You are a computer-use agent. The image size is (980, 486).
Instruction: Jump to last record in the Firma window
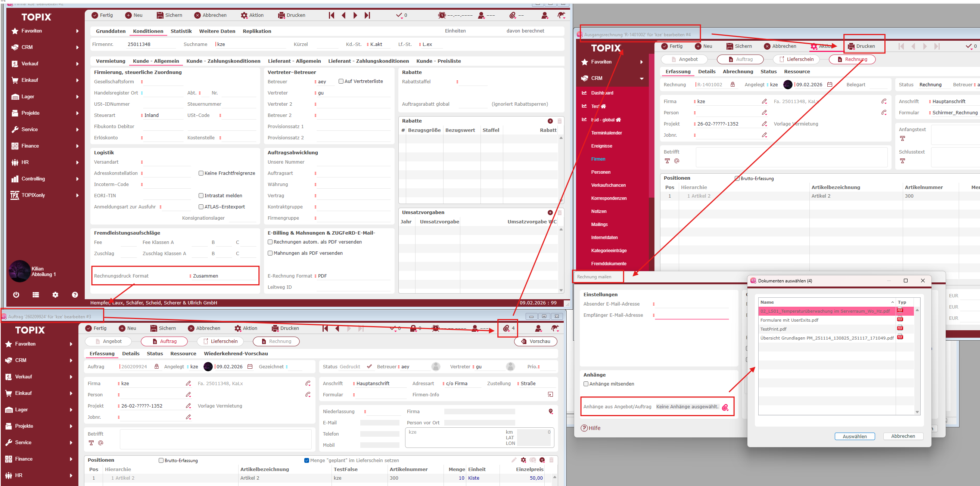point(367,15)
